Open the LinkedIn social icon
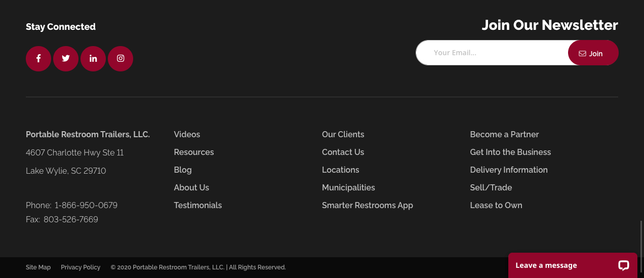Image resolution: width=644 pixels, height=278 pixels. pos(93,59)
